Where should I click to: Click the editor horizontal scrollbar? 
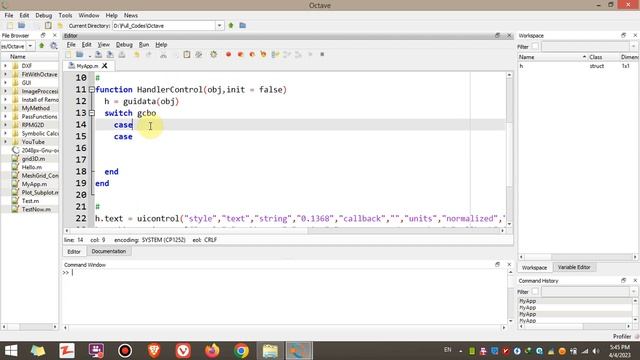pos(284,231)
